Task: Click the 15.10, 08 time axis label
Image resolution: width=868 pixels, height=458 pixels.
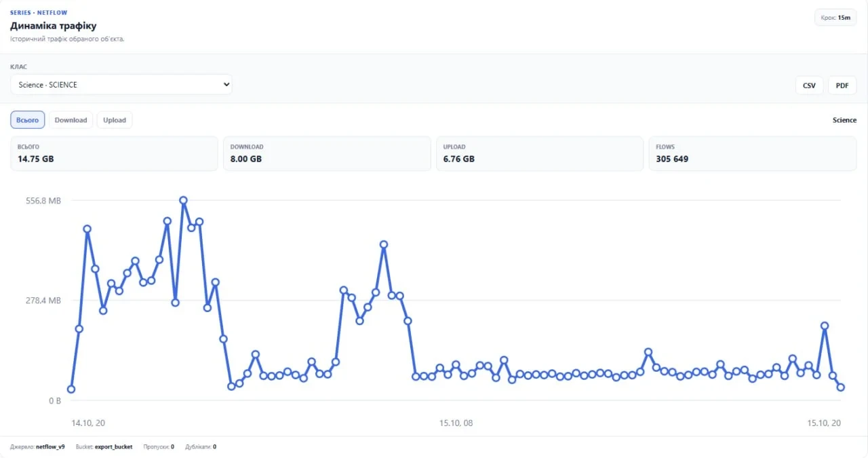Action: pos(456,423)
